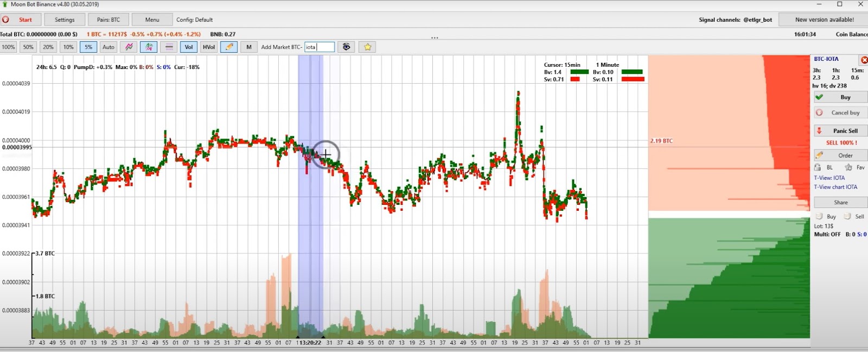Screen dimensions: 868x352
Task: Open the Pairs: BTC selector
Action: pos(108,20)
